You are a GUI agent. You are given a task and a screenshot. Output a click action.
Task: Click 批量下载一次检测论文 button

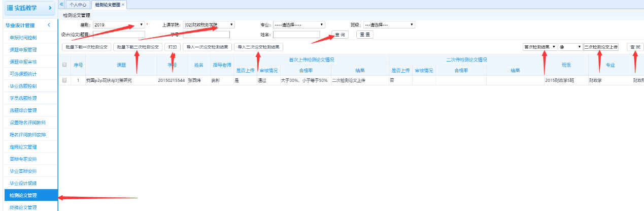(86, 47)
